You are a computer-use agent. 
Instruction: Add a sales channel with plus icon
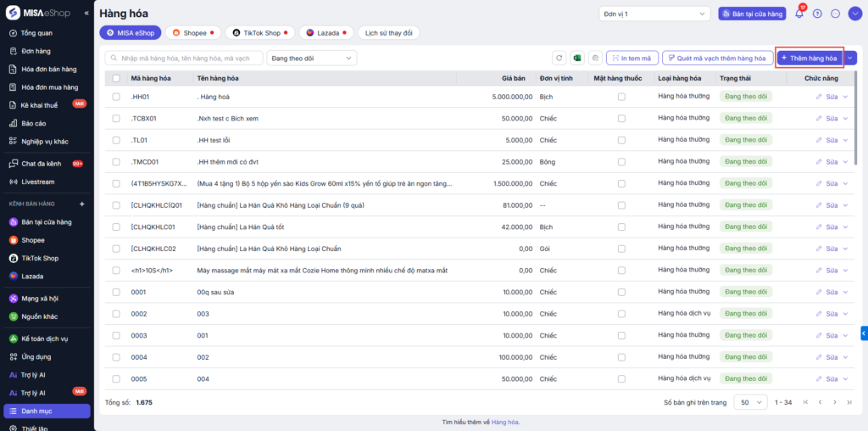(82, 204)
